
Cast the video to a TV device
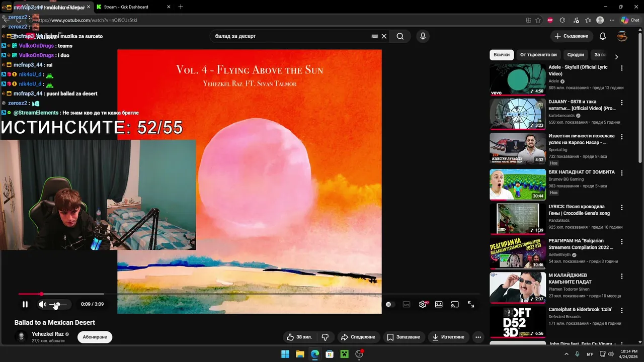[x=455, y=304]
